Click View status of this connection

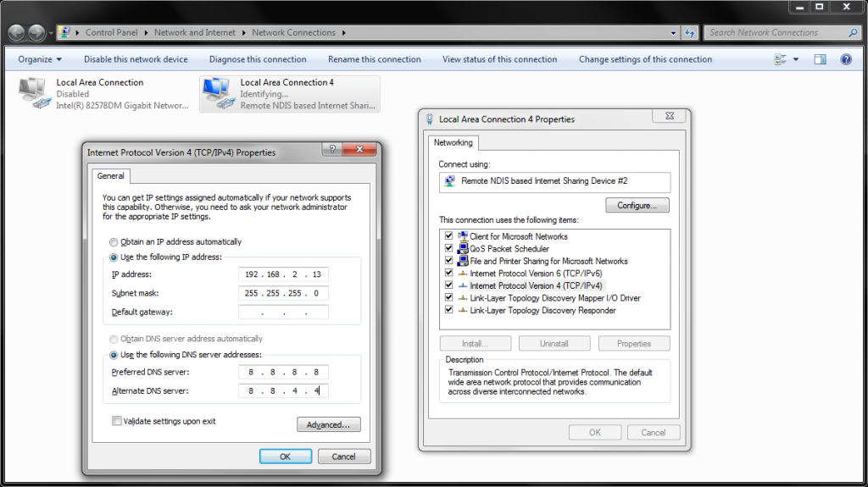pos(499,59)
